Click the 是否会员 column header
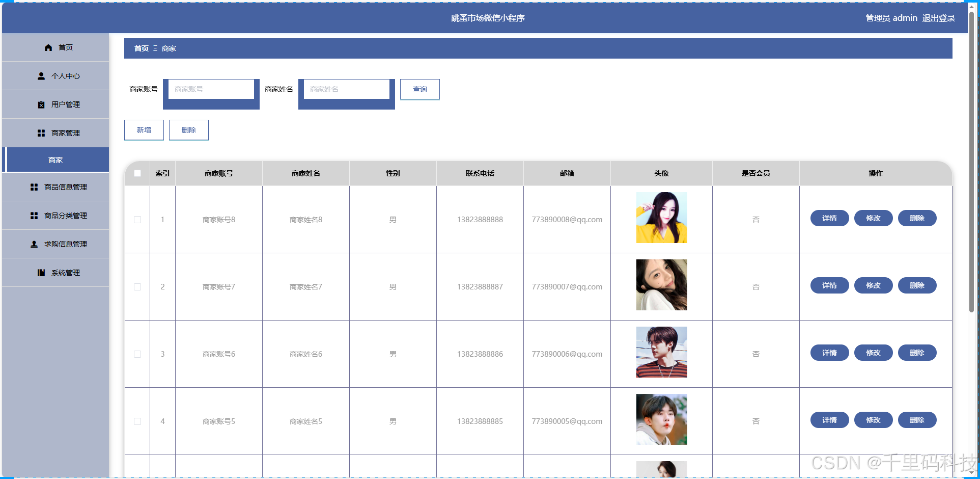 click(756, 173)
